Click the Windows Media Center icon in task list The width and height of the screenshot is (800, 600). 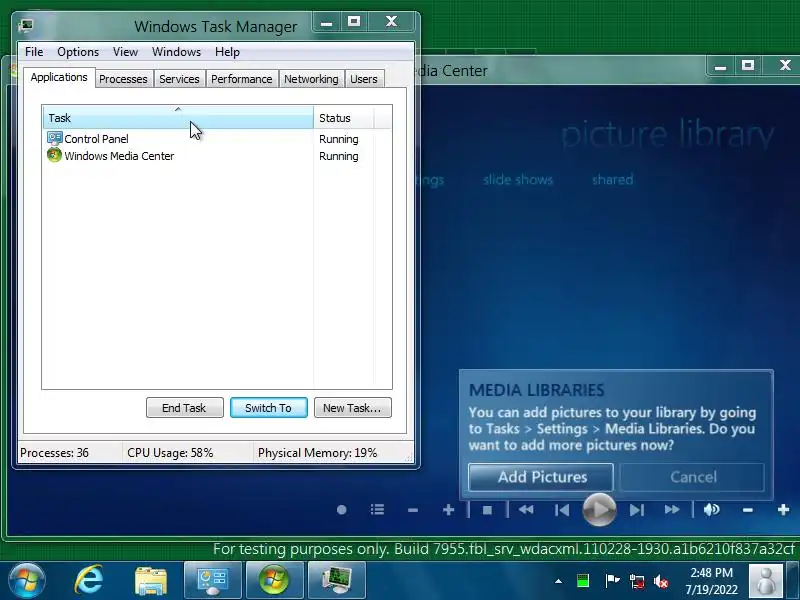[54, 155]
